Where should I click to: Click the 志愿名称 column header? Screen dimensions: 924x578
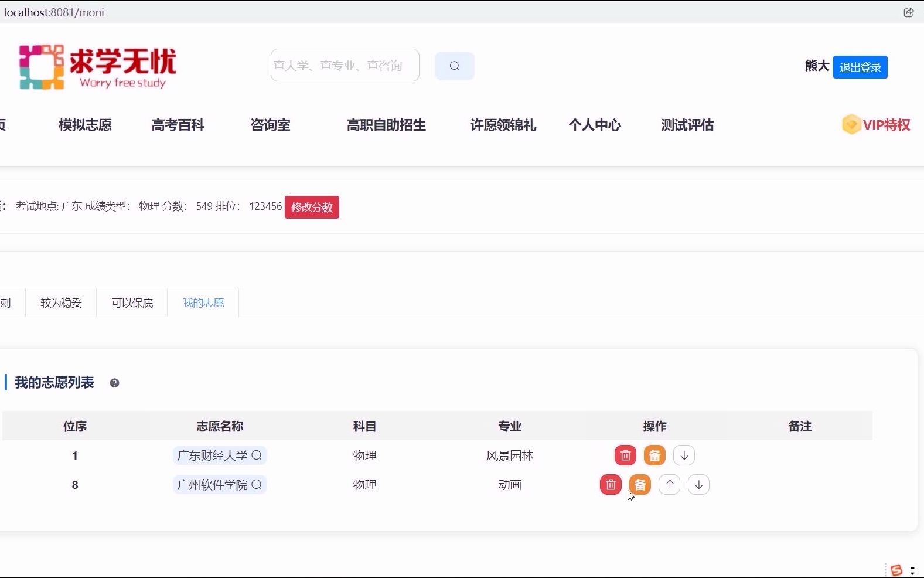[x=220, y=426]
